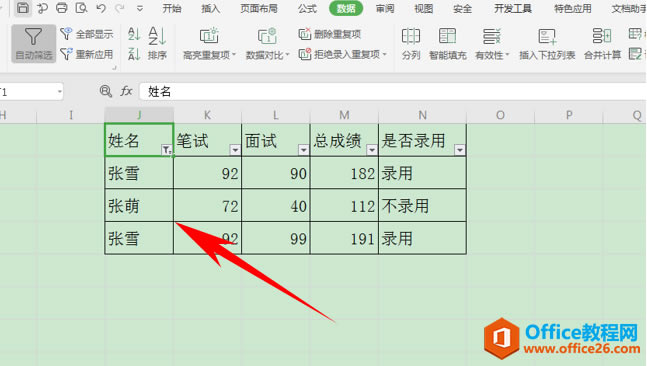Click 全部显示 show all
Viewport: 647px width, 366px height.
tap(87, 34)
